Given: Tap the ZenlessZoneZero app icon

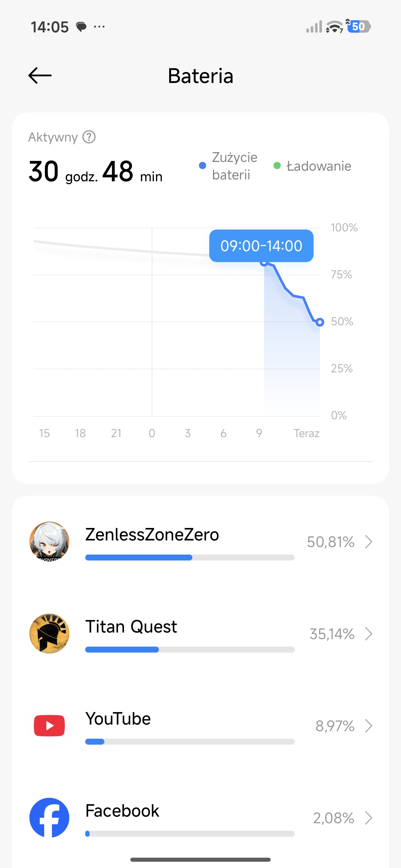Looking at the screenshot, I should [x=49, y=541].
